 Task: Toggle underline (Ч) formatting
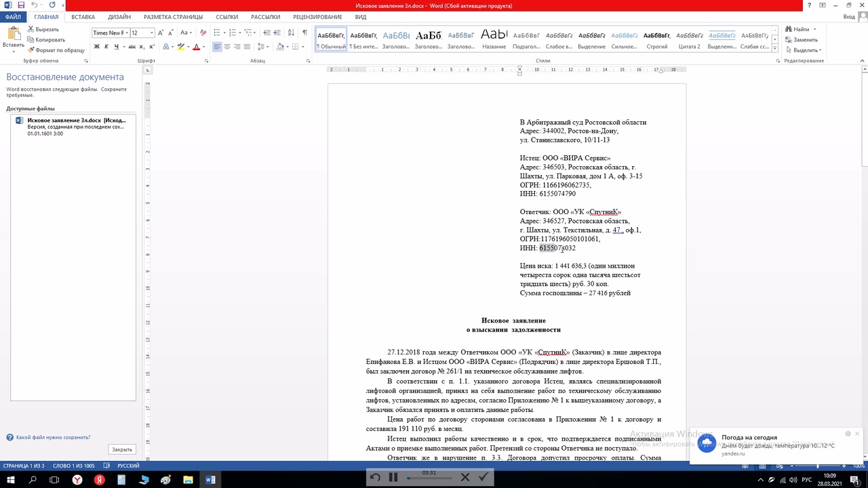pyautogui.click(x=116, y=47)
